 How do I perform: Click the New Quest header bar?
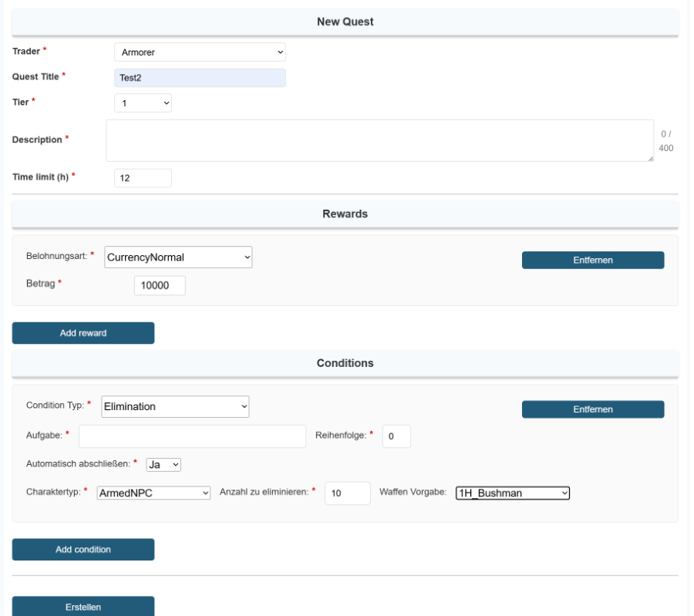[x=343, y=21]
